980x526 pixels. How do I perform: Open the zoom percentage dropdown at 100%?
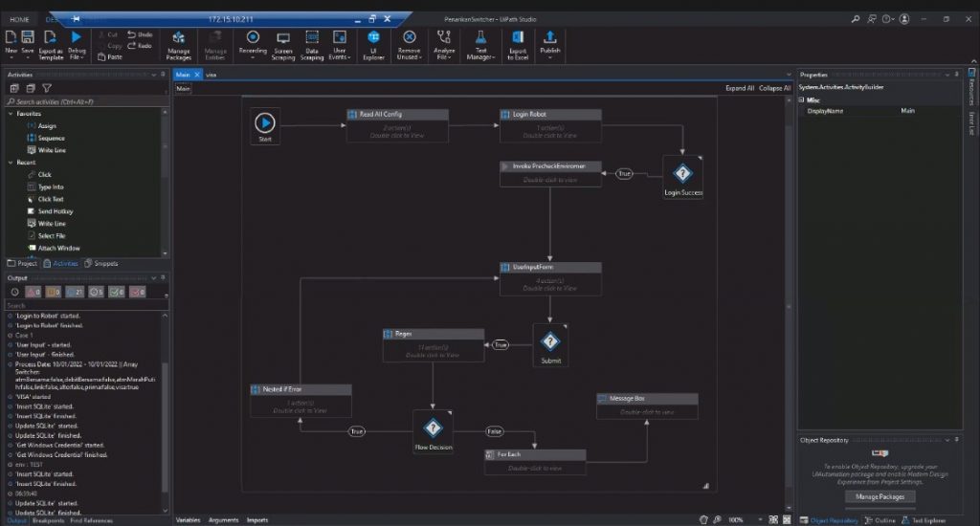tap(761, 519)
